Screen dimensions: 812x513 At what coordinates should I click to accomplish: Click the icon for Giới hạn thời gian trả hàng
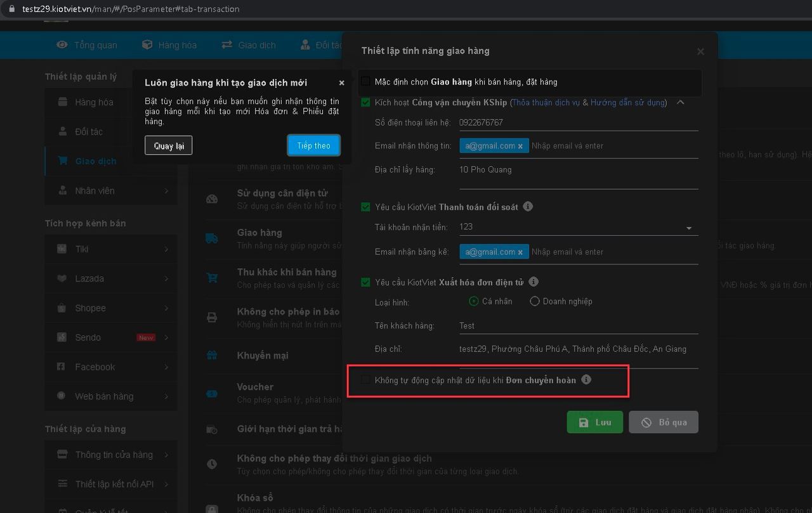coord(212,429)
